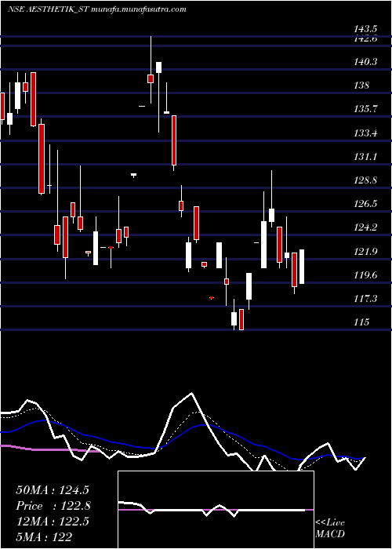Click the 135.7 price level label
The width and height of the screenshot is (392, 549).
tap(365, 109)
